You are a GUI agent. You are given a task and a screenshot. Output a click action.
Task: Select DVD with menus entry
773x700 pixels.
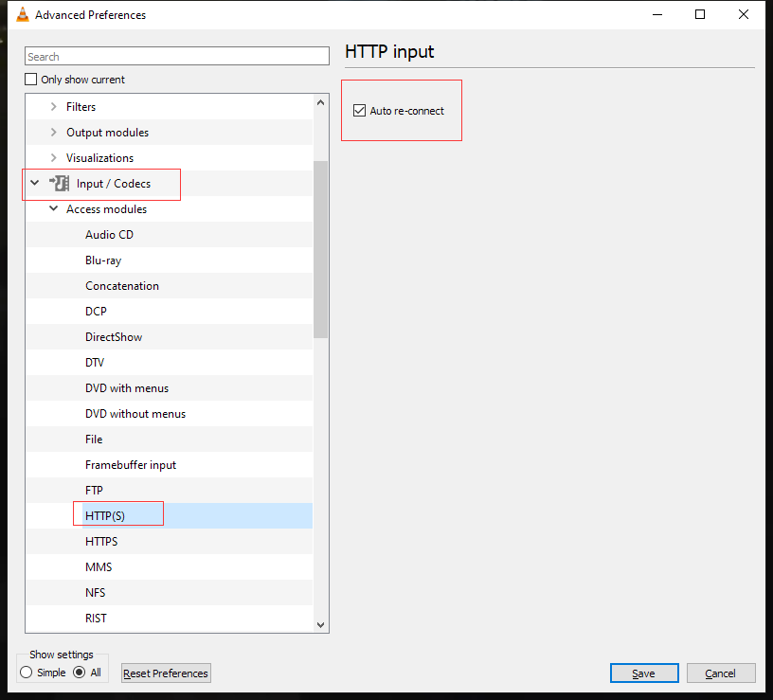point(127,388)
